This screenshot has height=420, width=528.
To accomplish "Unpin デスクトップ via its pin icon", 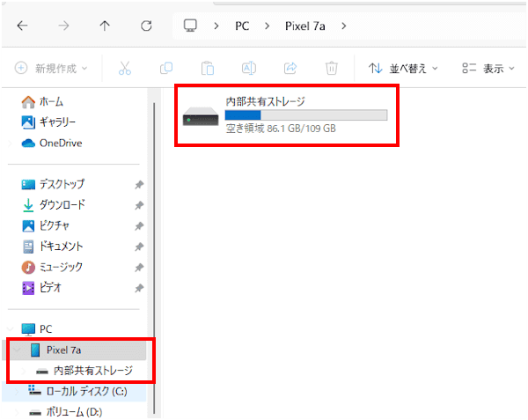I will (139, 185).
